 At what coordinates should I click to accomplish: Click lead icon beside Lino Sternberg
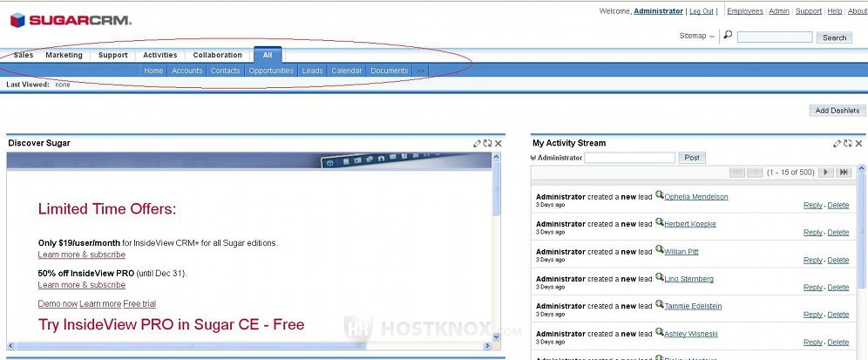(660, 276)
